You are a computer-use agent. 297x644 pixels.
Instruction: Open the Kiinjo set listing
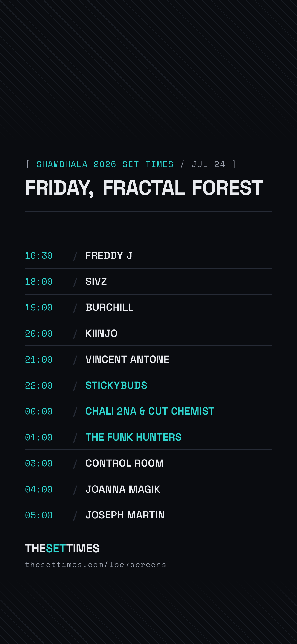click(148, 333)
